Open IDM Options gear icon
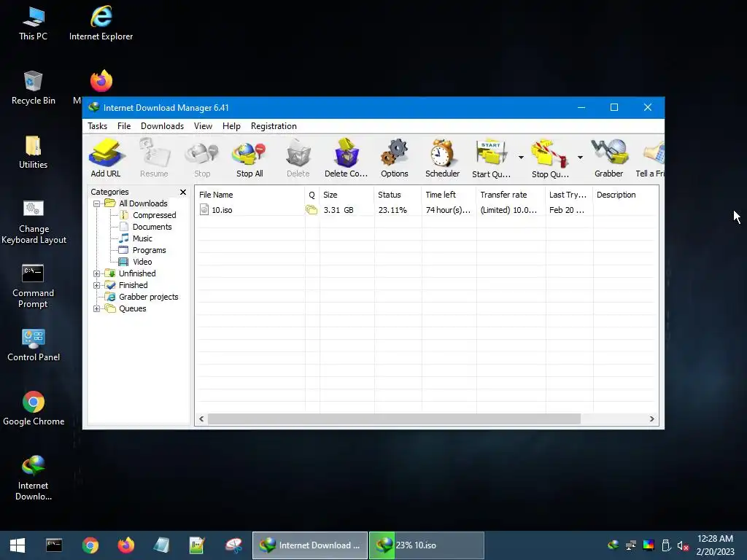This screenshot has width=747, height=560. click(x=395, y=158)
